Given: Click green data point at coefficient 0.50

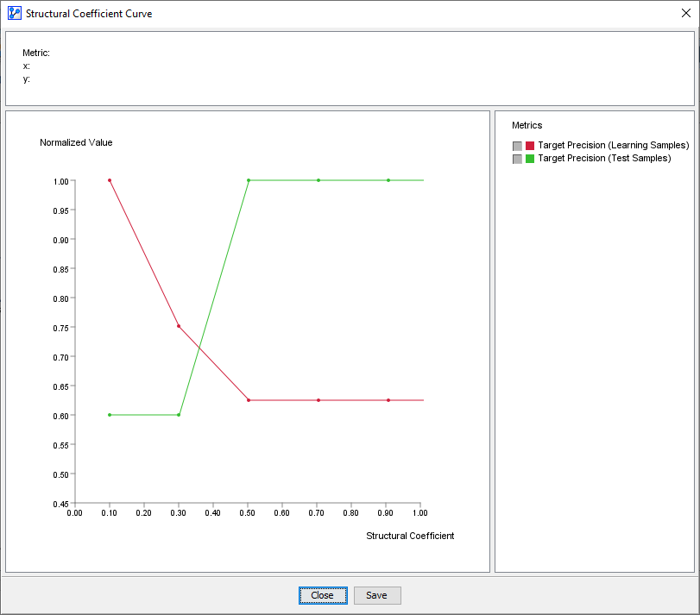Looking at the screenshot, I should 249,180.
